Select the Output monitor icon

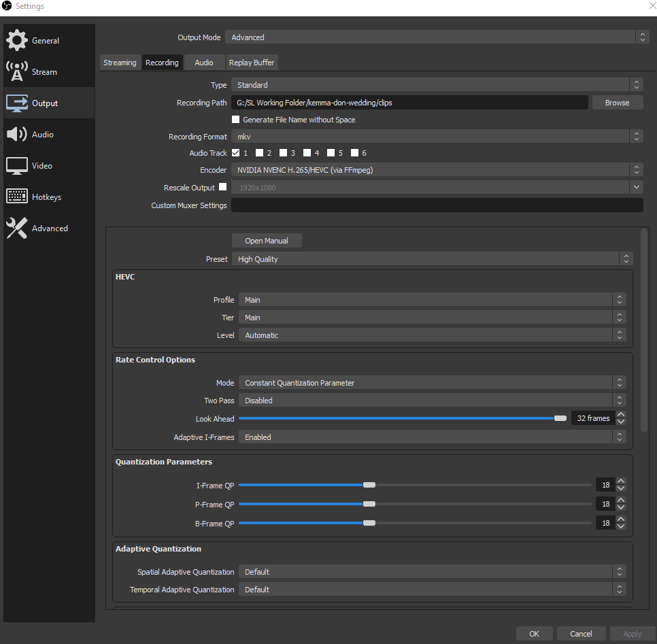[17, 103]
